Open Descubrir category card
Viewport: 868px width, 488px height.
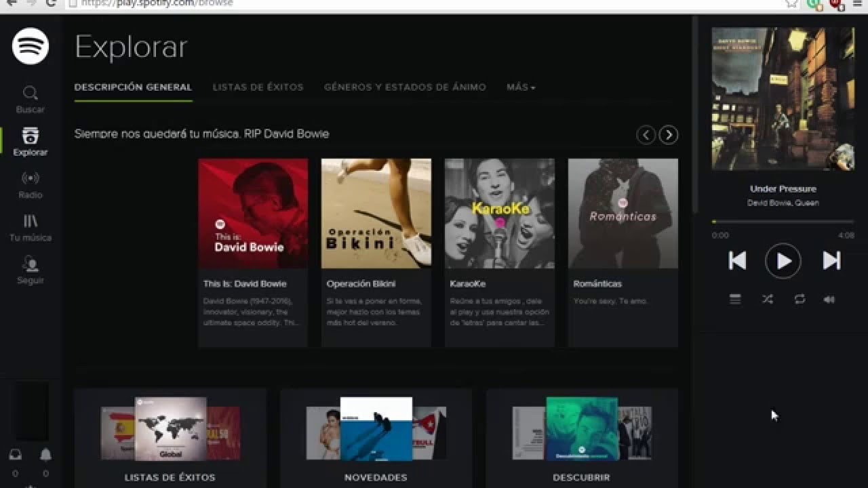pyautogui.click(x=581, y=438)
